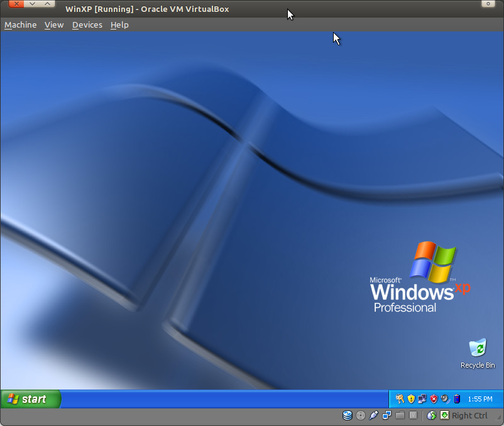
Task: Click the video capture status icon
Action: coord(413,415)
